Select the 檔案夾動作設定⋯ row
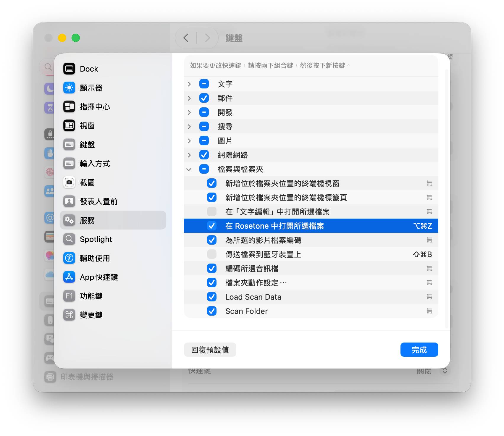The height and width of the screenshot is (436, 504). (311, 282)
